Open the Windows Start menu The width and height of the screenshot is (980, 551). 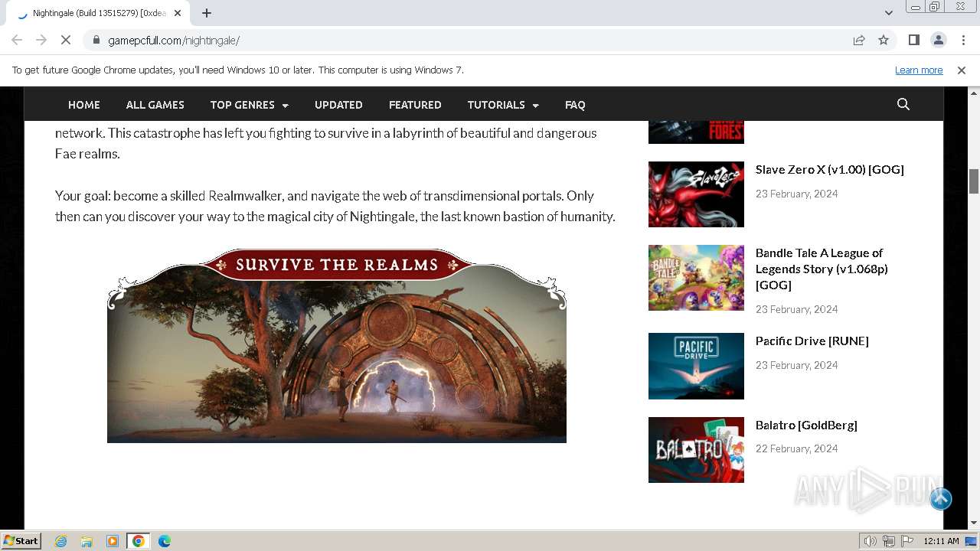[21, 541]
